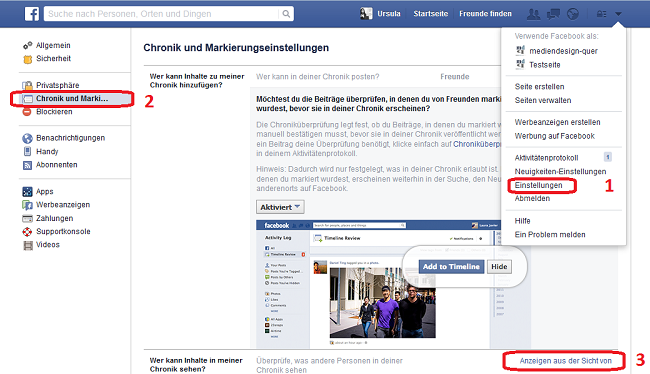Click the Handy phone icon
Viewport: 650px width, 374px height.
(x=27, y=151)
